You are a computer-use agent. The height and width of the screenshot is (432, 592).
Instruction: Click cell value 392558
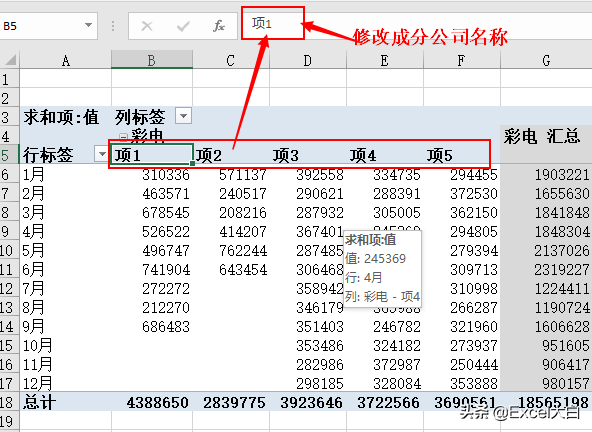tap(320, 175)
